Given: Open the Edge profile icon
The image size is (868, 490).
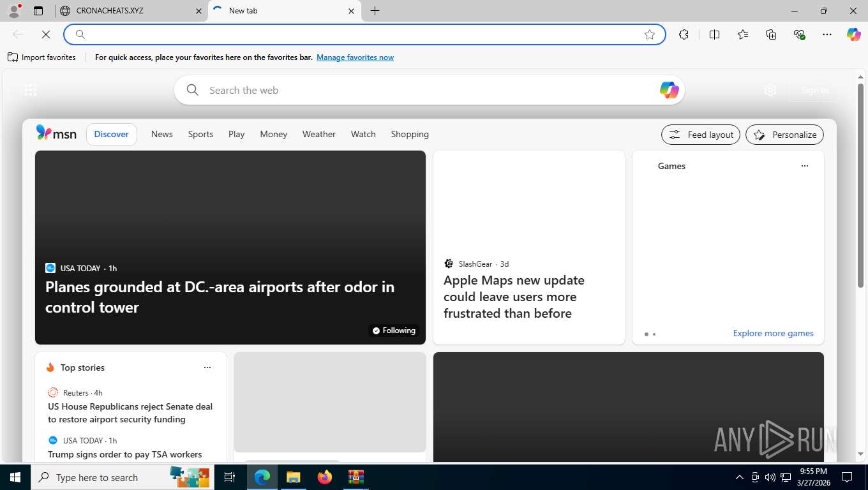Looking at the screenshot, I should [14, 11].
